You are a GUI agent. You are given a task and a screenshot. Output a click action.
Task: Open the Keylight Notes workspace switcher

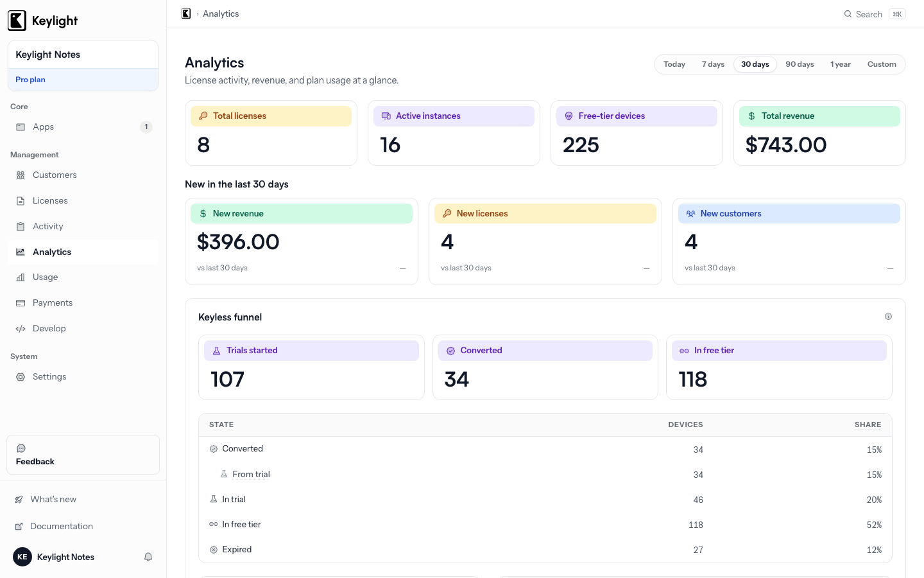click(x=83, y=55)
